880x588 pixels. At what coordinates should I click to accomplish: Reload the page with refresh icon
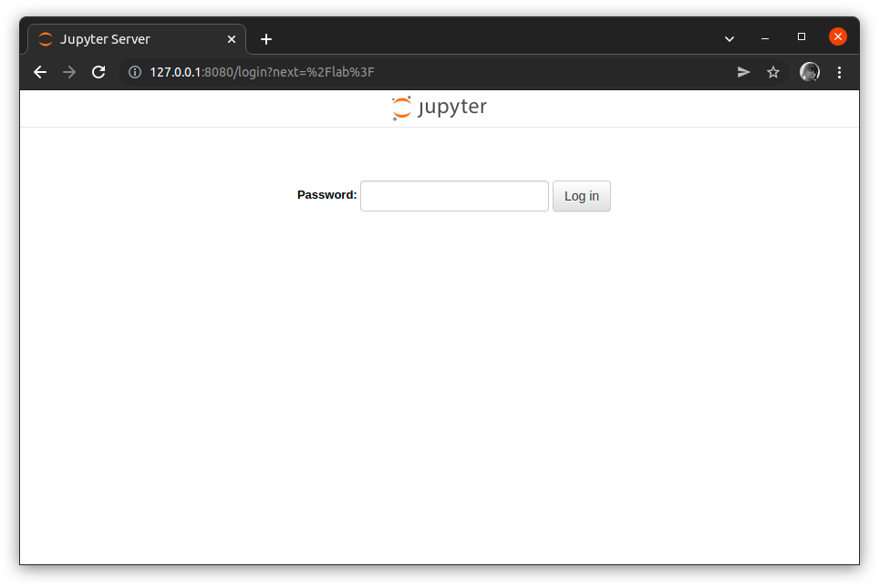coord(98,72)
